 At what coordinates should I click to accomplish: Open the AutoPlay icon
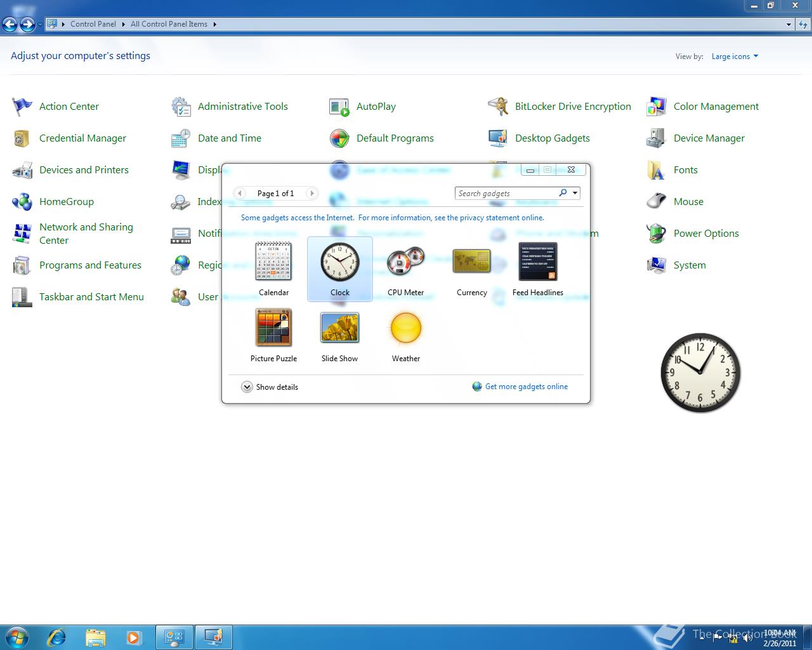point(339,107)
